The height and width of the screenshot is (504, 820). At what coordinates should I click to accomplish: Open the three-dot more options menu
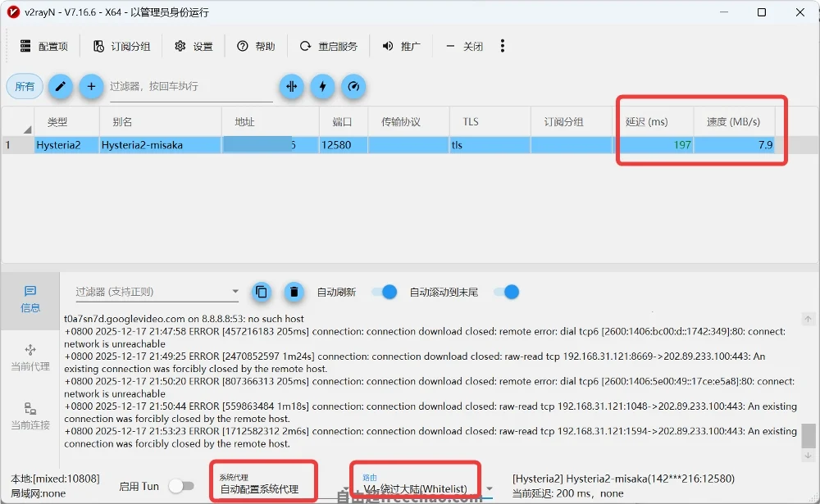(502, 46)
